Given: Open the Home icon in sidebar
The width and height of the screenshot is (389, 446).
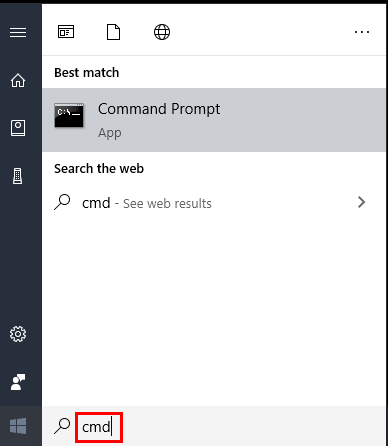Looking at the screenshot, I should tap(18, 80).
